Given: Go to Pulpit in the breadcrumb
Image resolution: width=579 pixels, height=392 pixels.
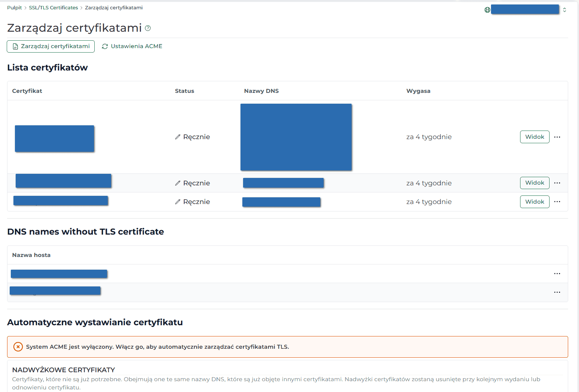Looking at the screenshot, I should tap(15, 7).
